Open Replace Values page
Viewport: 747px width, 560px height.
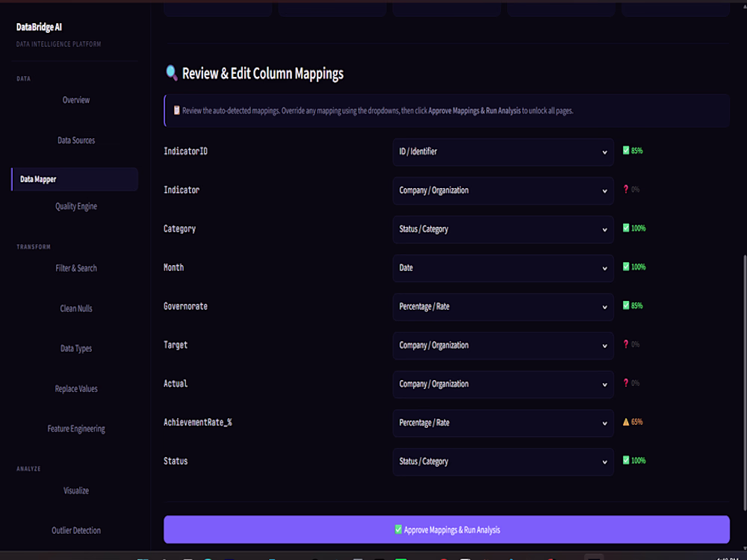76,389
